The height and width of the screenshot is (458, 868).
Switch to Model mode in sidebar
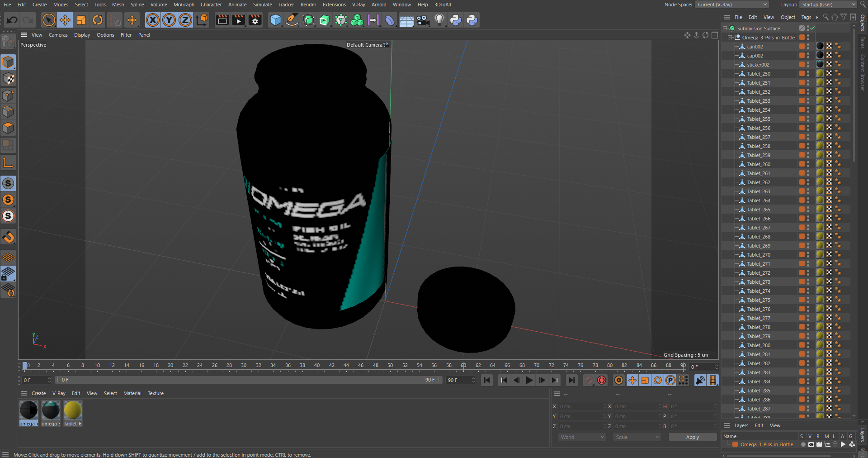(x=8, y=62)
